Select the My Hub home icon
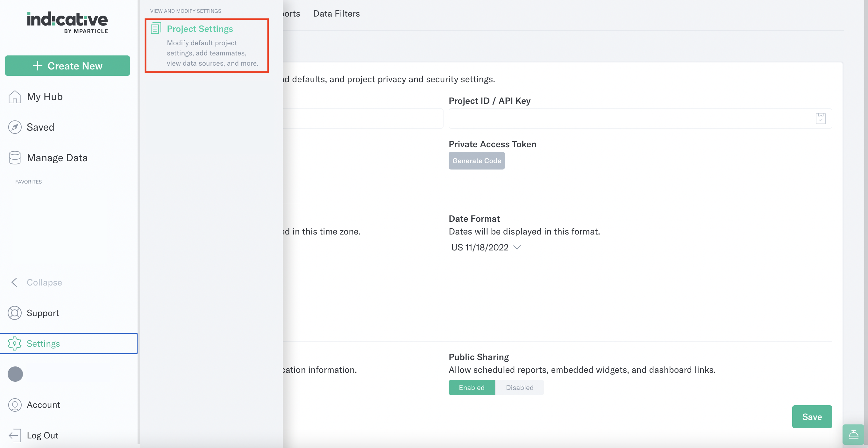The height and width of the screenshot is (448, 868). coord(15,97)
